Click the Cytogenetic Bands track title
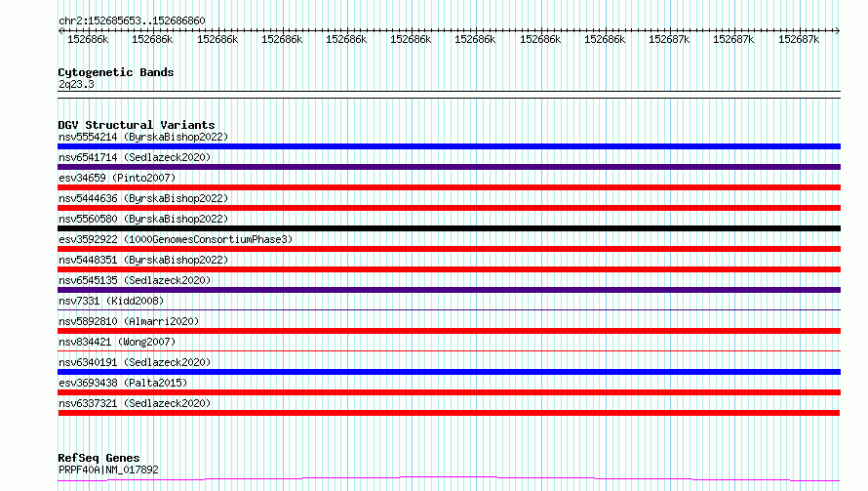Viewport: 868px width, 491px height. (116, 72)
